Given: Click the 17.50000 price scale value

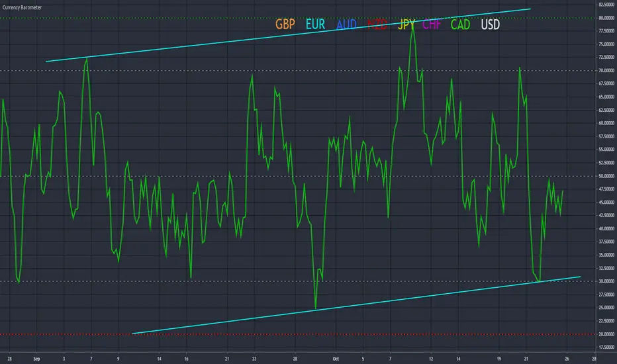Looking at the screenshot, I should pyautogui.click(x=606, y=347).
